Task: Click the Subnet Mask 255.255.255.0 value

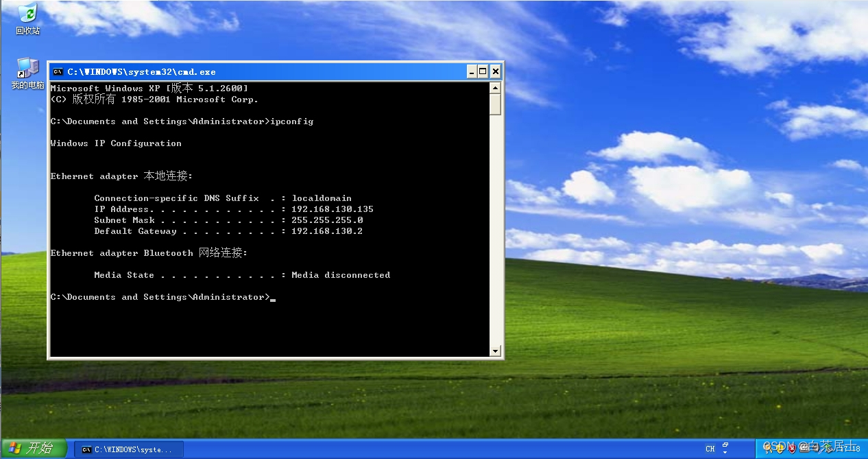Action: 327,220
